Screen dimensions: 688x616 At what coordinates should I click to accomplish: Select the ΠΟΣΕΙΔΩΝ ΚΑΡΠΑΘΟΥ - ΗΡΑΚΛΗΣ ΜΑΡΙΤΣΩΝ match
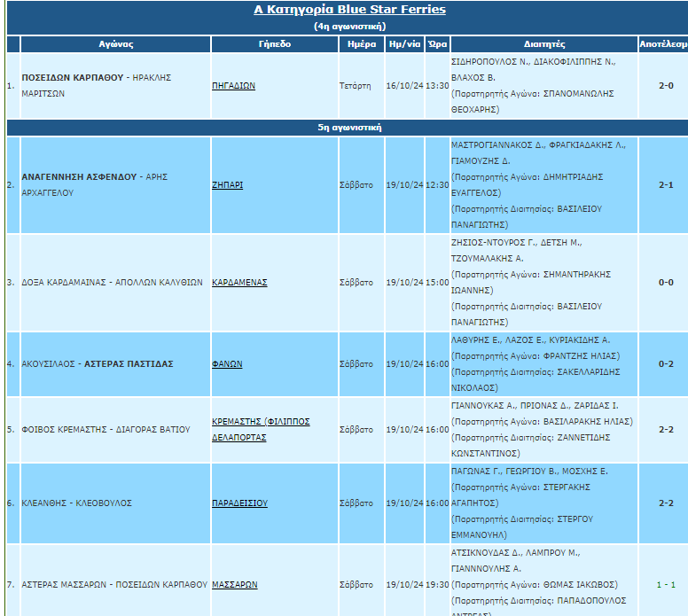click(97, 86)
